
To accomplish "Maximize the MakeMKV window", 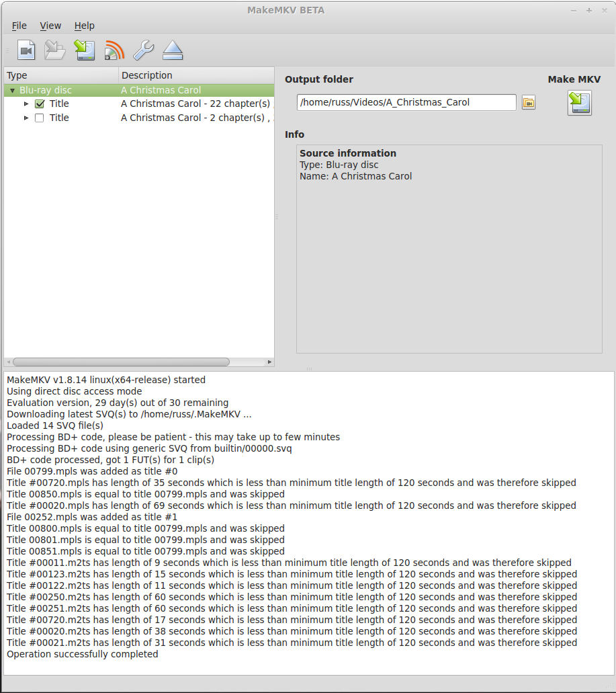I will click(x=589, y=11).
